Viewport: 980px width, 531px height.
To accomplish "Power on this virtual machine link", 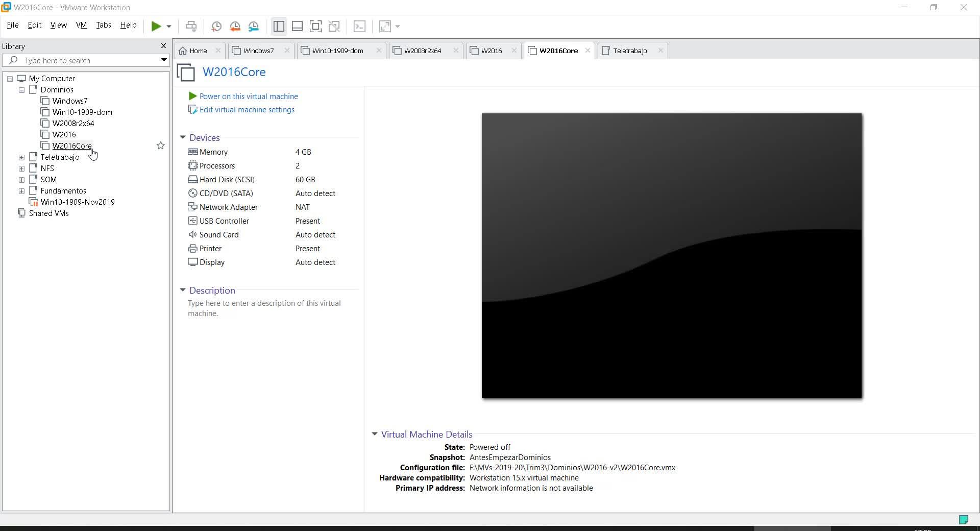I will [248, 96].
